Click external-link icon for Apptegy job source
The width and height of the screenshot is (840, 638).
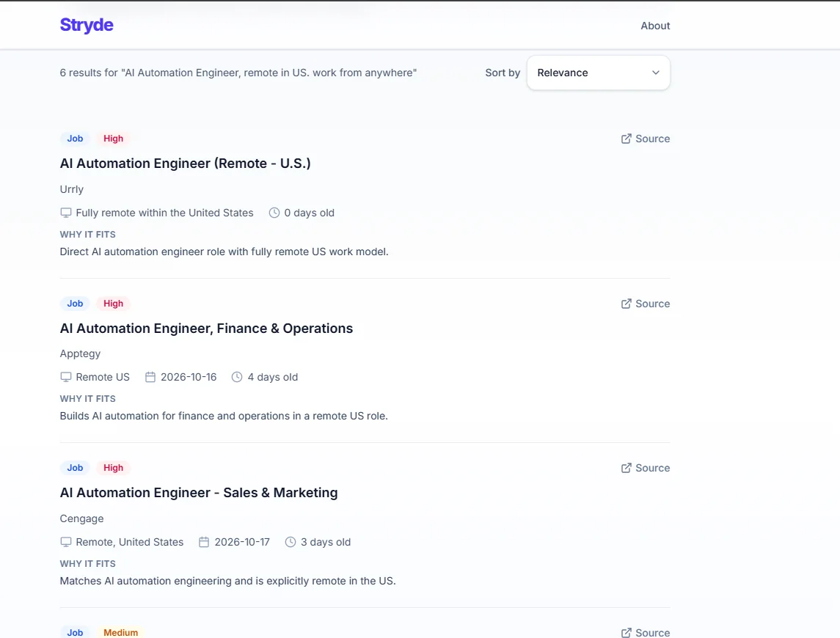pyautogui.click(x=627, y=304)
